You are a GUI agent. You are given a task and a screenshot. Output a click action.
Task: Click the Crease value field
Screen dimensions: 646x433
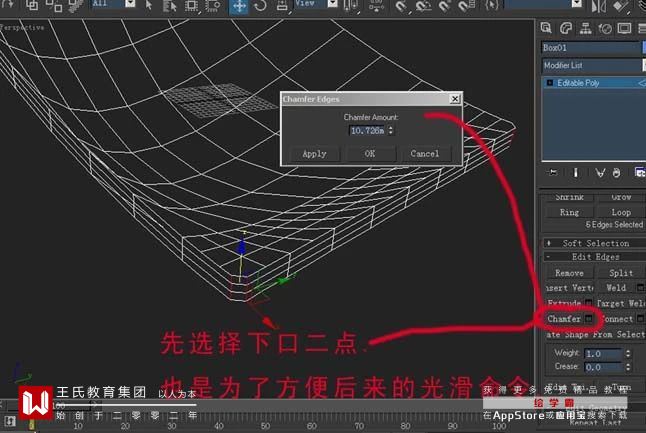coord(604,367)
